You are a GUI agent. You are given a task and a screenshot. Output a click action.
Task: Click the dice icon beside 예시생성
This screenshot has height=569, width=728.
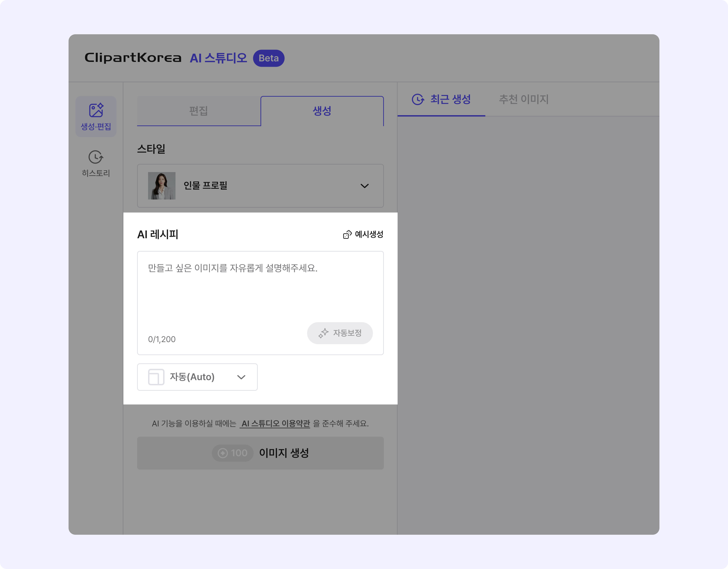[347, 234]
